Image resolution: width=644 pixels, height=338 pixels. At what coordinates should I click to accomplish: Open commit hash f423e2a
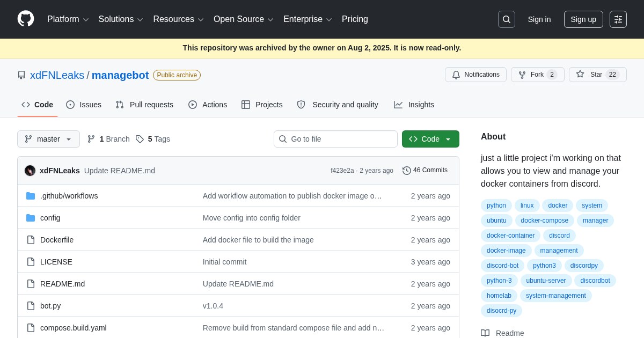click(x=342, y=171)
